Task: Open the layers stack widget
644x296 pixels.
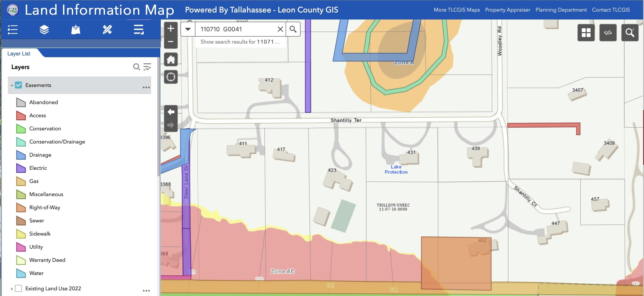Action: coord(44,30)
